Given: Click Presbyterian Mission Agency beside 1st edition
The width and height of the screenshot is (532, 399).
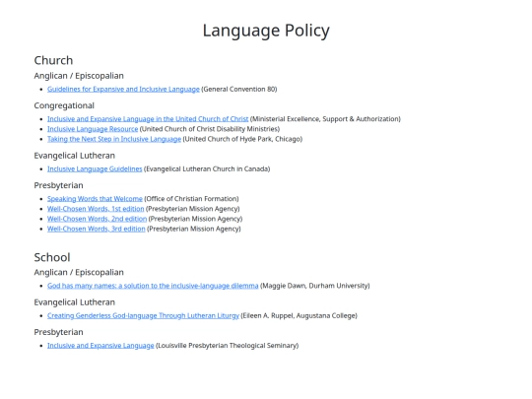Looking at the screenshot, I should click(193, 209).
